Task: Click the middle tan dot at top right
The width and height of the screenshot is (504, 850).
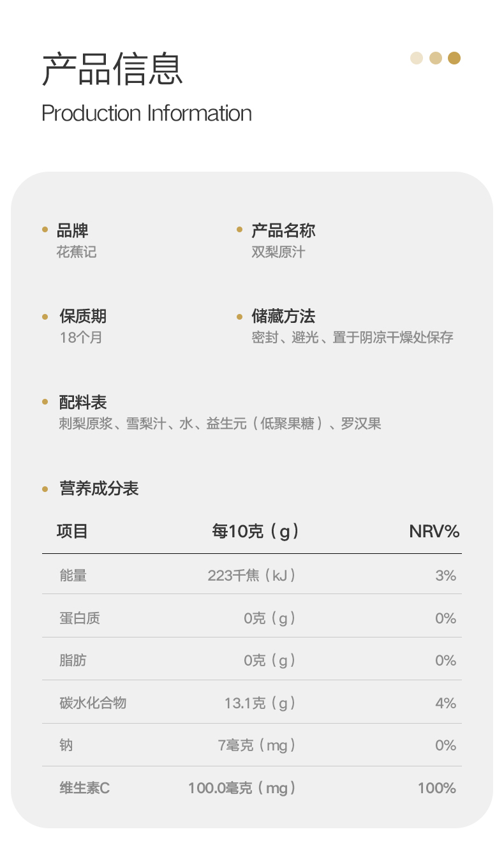Action: [x=436, y=58]
